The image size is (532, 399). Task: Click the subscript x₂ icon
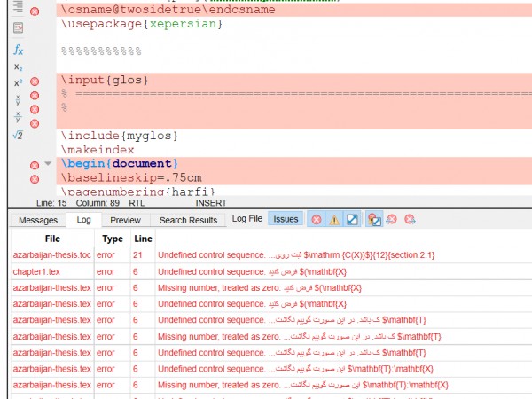18,66
